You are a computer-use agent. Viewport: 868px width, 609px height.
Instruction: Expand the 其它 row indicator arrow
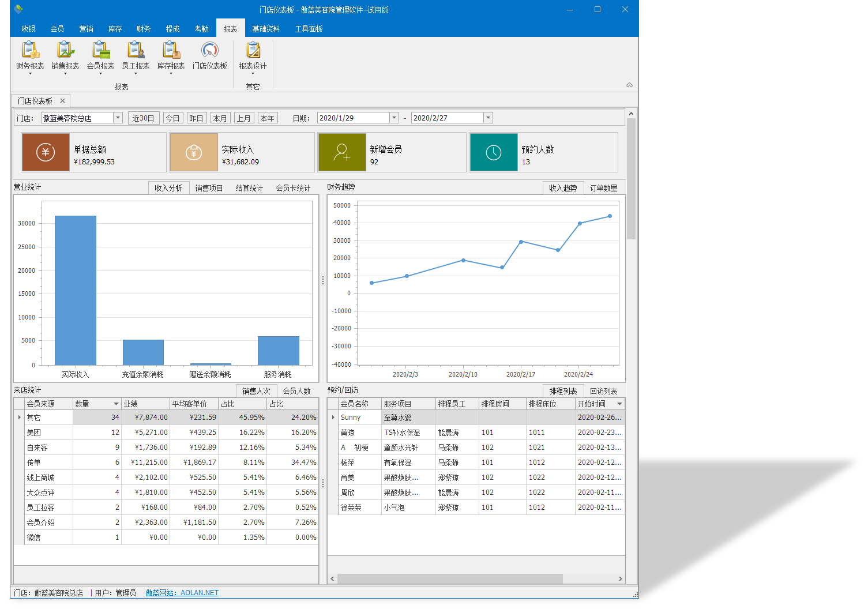tap(19, 418)
